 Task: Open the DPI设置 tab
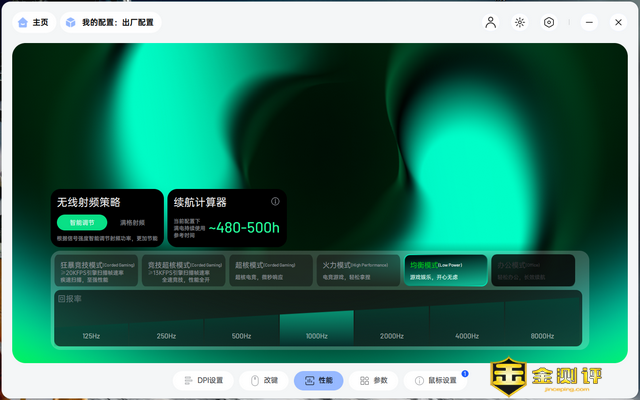click(204, 381)
